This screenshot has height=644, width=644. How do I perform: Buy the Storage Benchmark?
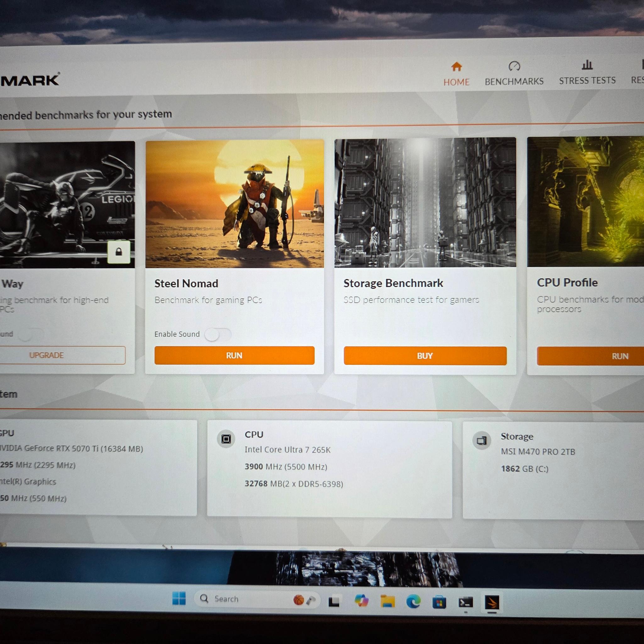tap(425, 356)
